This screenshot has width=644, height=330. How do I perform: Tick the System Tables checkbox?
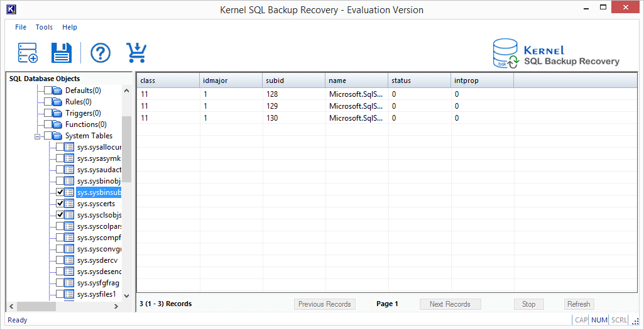click(x=48, y=136)
